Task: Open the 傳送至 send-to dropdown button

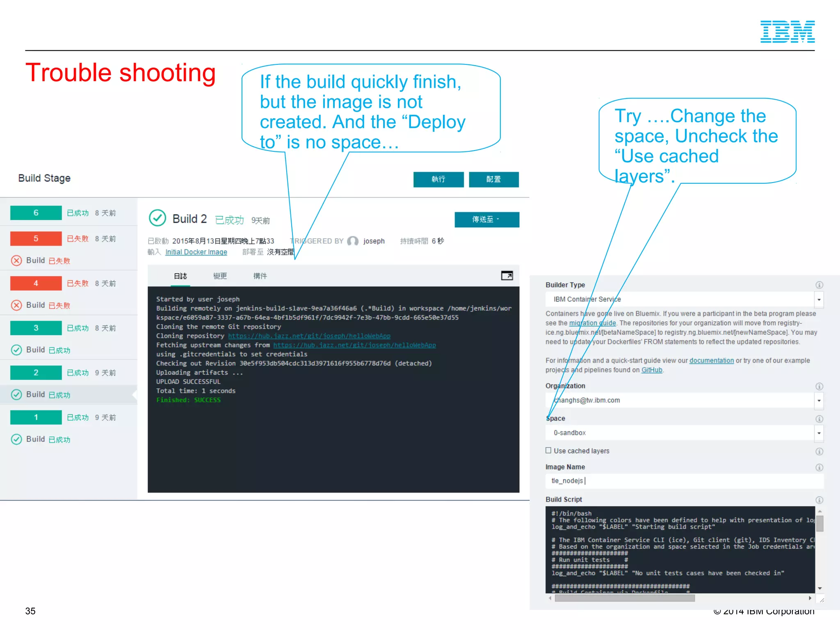Action: click(487, 219)
